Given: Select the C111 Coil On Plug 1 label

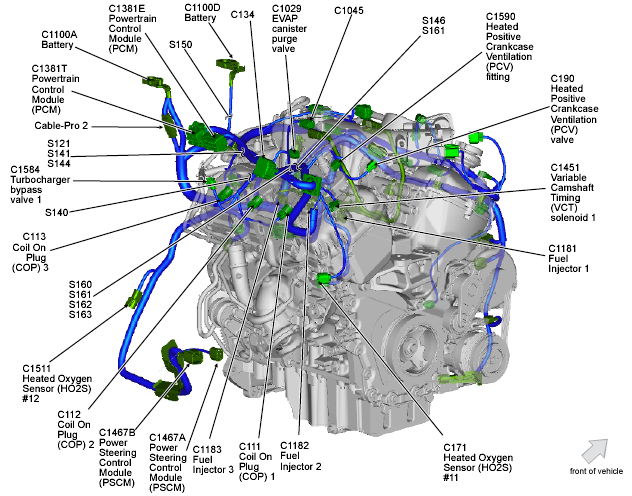Looking at the screenshot, I should click(254, 462).
